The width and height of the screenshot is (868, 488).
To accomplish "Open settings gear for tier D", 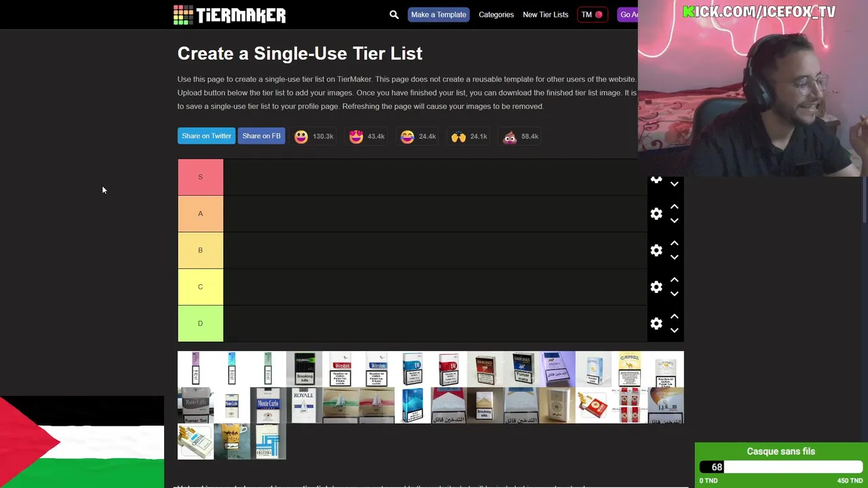I will [656, 323].
